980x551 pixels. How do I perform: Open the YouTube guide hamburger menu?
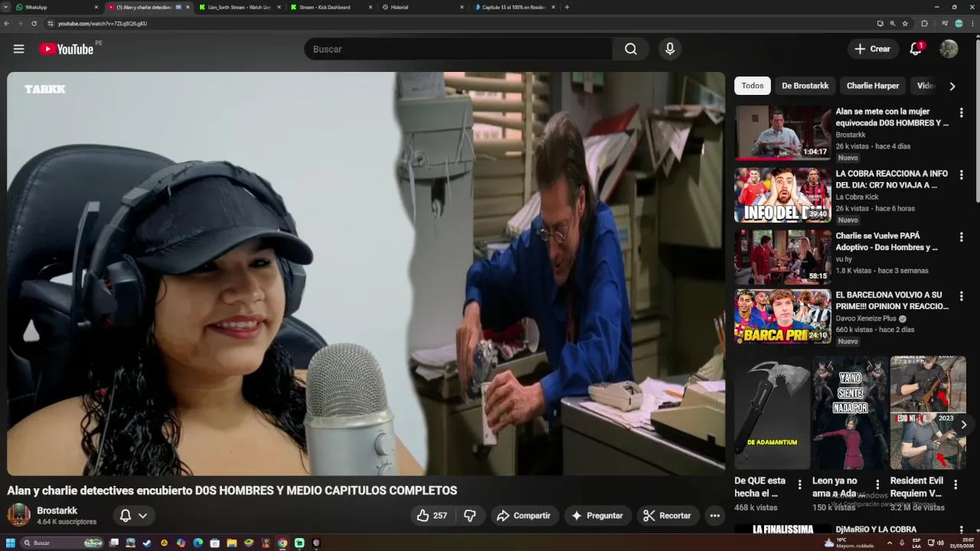[x=18, y=49]
